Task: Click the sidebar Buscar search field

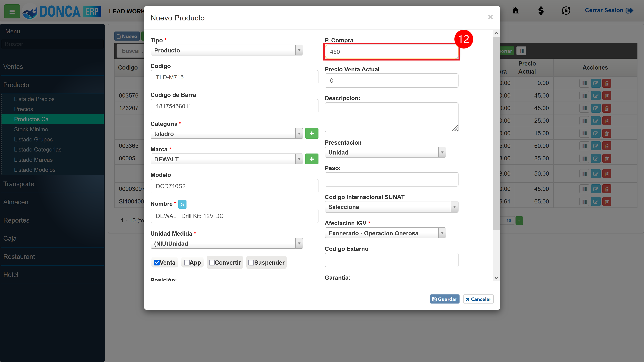Action: tap(52, 44)
